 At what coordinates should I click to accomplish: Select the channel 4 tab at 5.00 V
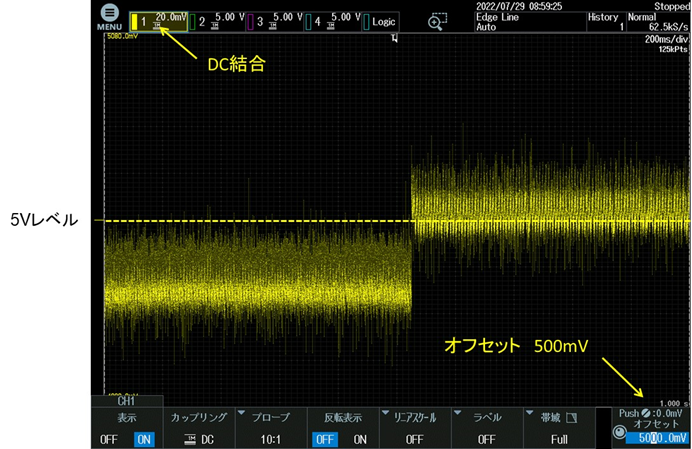point(333,22)
